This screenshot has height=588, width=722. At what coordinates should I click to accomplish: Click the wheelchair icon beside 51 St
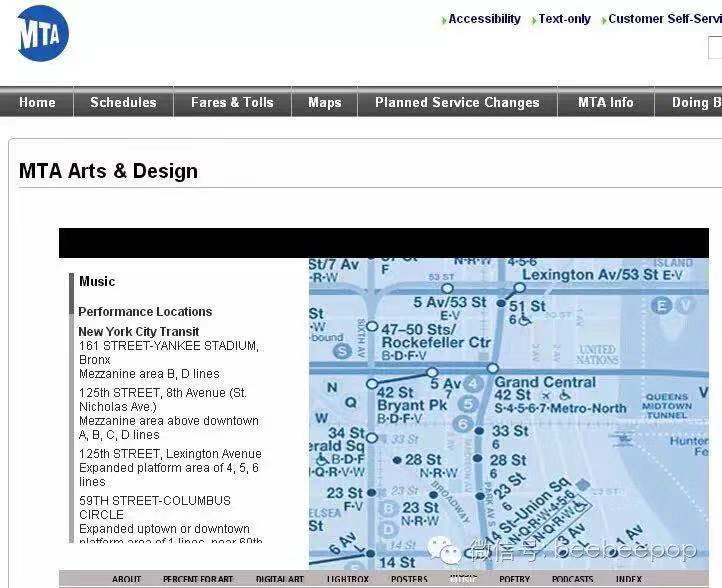(524, 319)
